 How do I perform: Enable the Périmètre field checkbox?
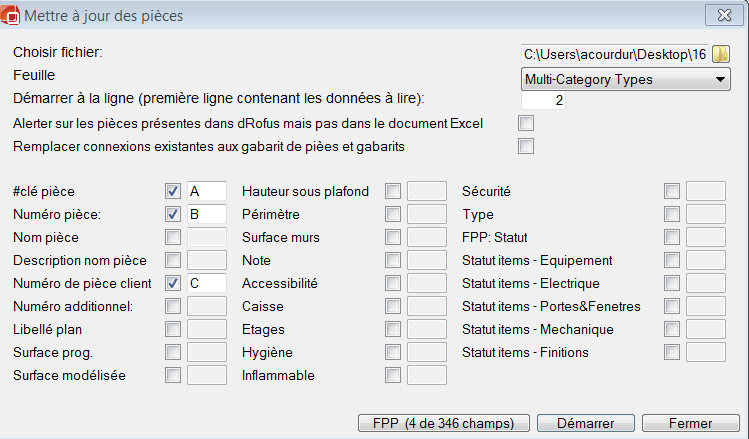[x=394, y=214]
